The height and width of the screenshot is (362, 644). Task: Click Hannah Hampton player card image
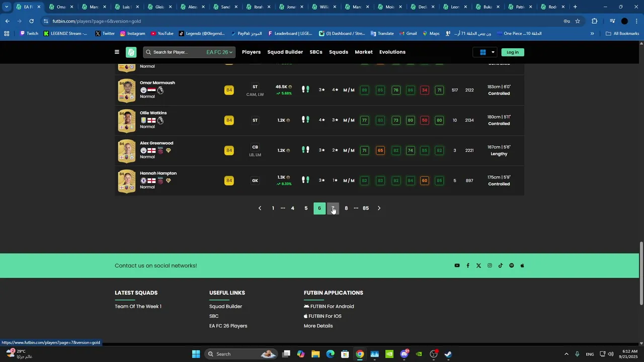pos(127,181)
